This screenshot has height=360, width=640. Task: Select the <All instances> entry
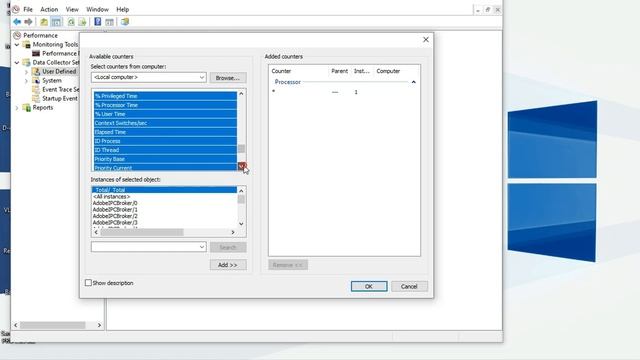click(x=164, y=196)
